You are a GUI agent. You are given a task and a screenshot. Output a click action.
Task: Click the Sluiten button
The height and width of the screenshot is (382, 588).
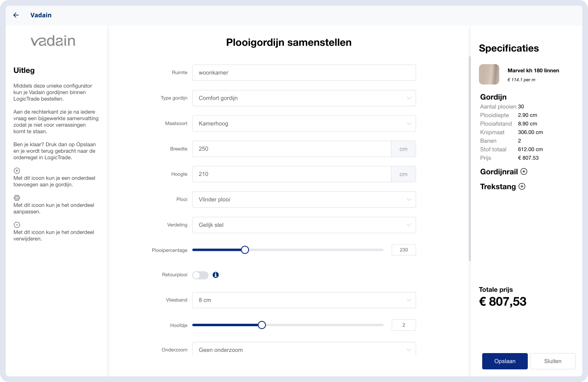click(x=552, y=361)
